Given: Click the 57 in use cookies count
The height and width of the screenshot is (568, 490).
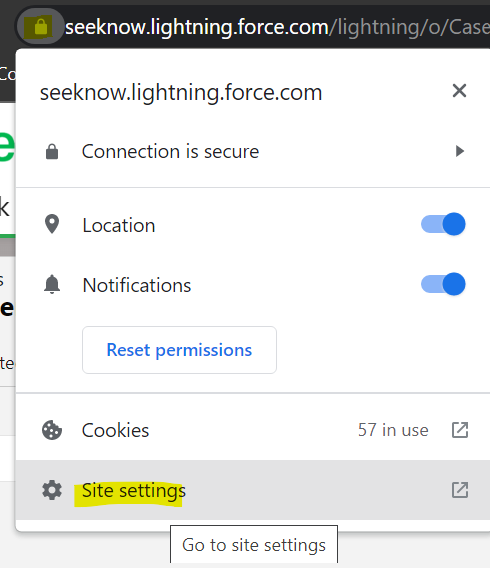Looking at the screenshot, I should tap(393, 430).
